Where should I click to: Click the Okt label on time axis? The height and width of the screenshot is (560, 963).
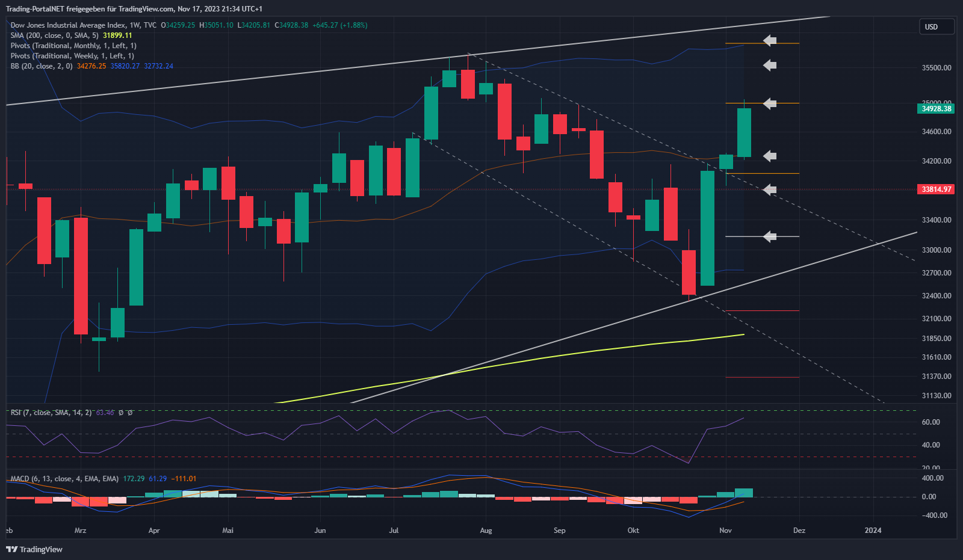click(633, 531)
